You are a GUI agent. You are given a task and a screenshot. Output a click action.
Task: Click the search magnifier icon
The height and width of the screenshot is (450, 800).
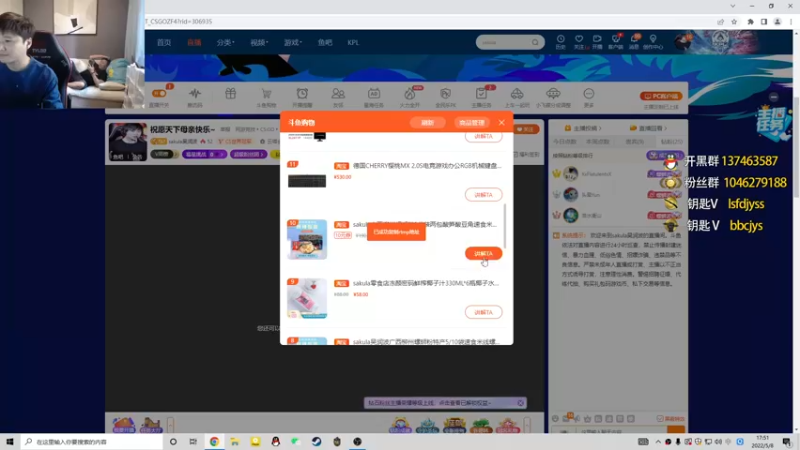click(535, 42)
